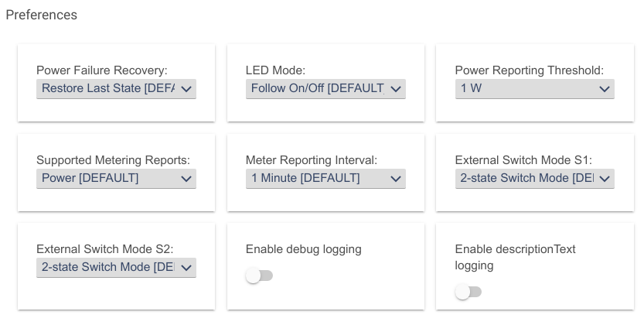
Task: Click the Enable descriptionText logging label
Action: [x=515, y=257]
